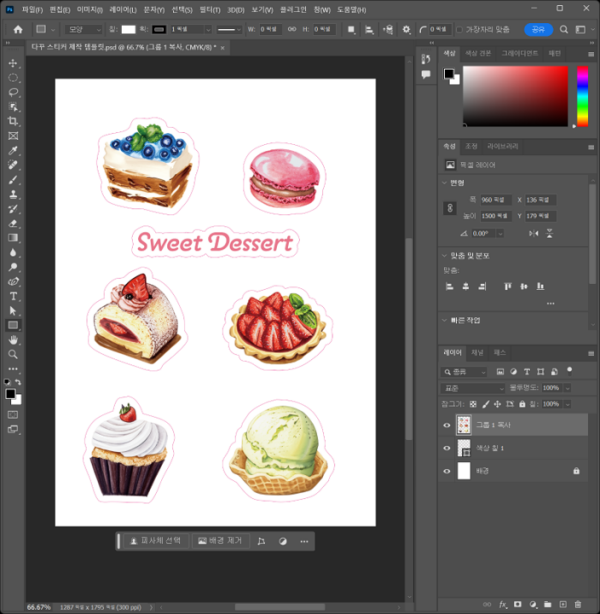Screen dimensions: 600x614
Task: Select the Spot Healing Brush tool
Action: pos(13,165)
